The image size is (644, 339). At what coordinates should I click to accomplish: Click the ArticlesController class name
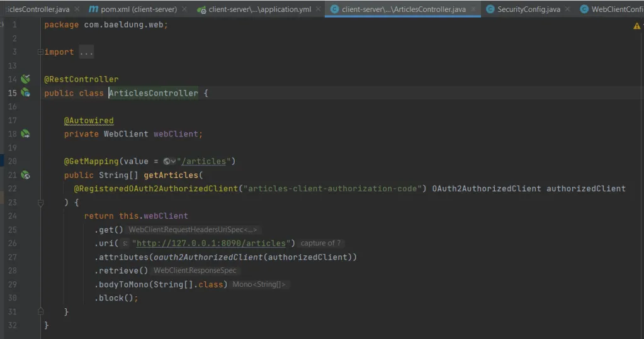tap(153, 93)
